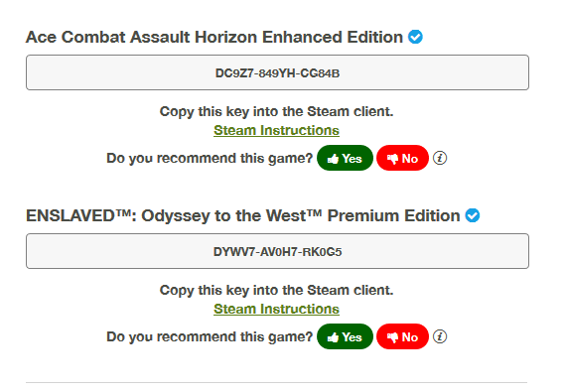566x392 pixels.
Task: Click 'Do you recommend this game?' under Ace Combat
Action: [210, 159]
